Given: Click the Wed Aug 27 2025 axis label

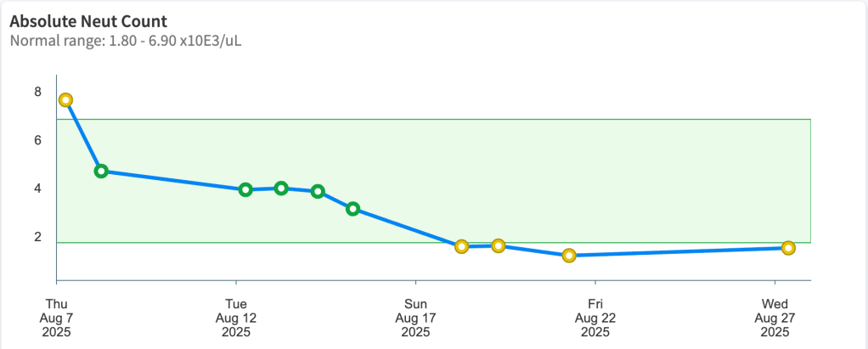Looking at the screenshot, I should pos(775,318).
